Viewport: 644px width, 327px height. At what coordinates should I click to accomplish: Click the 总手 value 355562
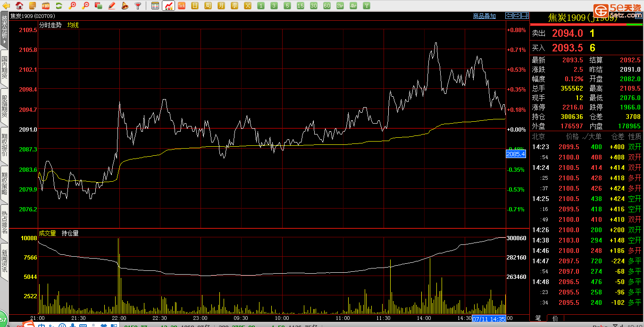(x=572, y=88)
